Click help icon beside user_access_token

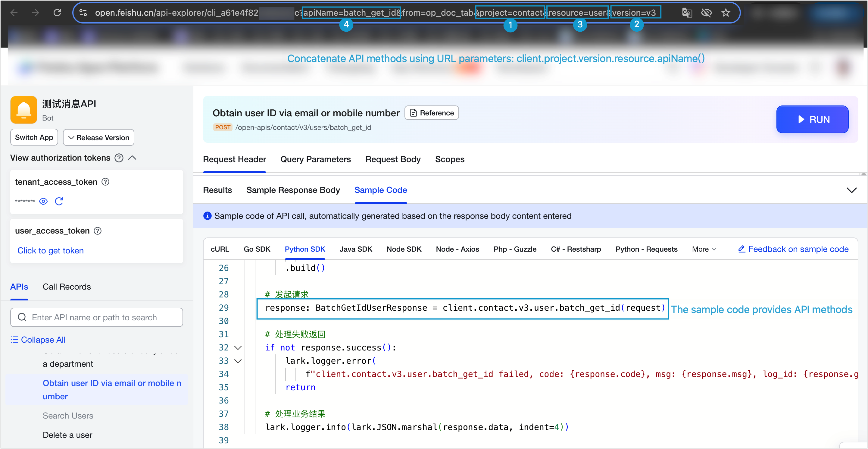pos(98,231)
